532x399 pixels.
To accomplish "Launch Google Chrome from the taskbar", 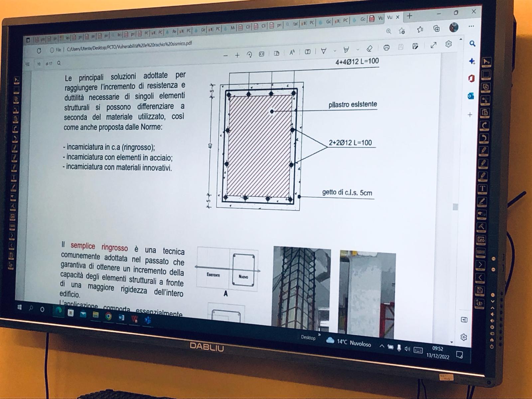I will [108, 316].
